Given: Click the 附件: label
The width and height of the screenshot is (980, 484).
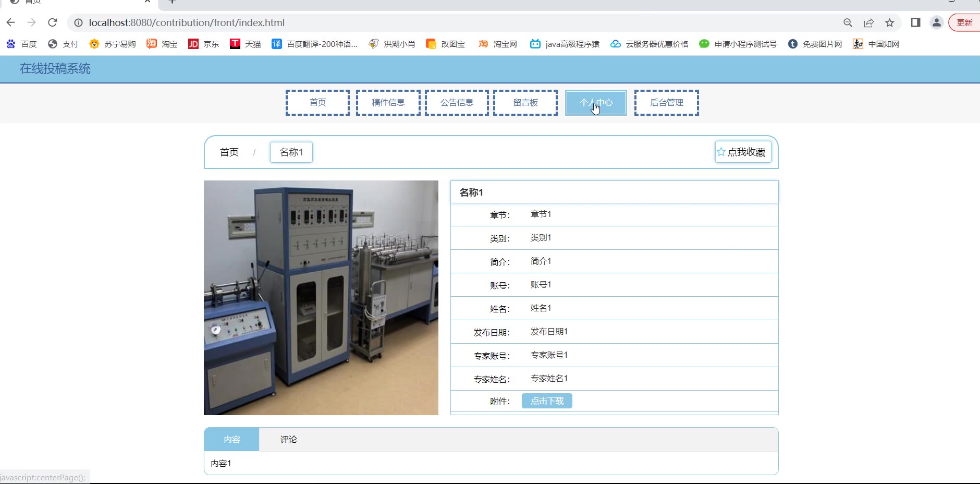Looking at the screenshot, I should (500, 402).
